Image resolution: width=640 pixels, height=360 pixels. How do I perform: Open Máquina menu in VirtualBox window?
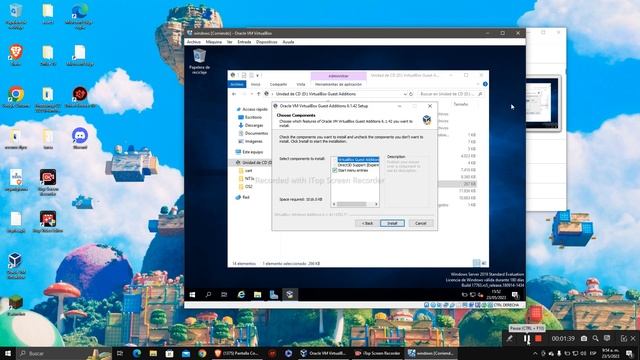pyautogui.click(x=213, y=42)
